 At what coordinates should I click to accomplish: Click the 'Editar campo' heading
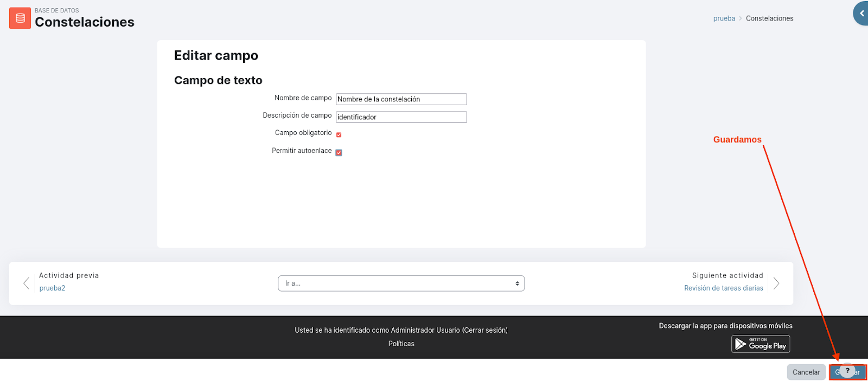(x=216, y=55)
